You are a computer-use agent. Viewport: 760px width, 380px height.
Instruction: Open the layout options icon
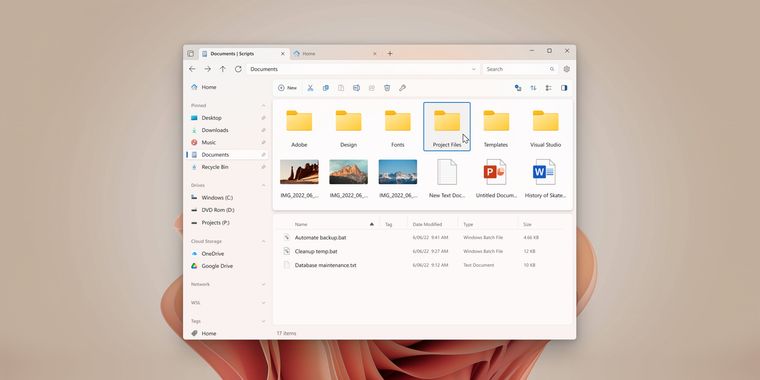(549, 88)
